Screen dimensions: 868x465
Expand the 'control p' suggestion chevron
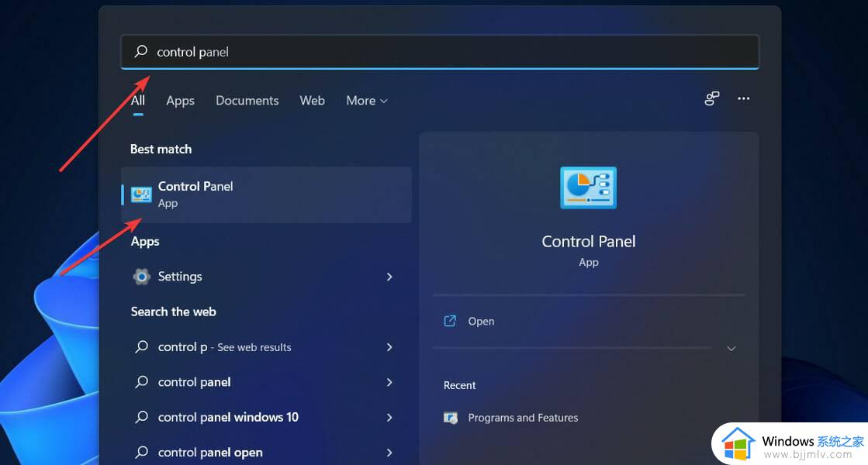(x=389, y=347)
